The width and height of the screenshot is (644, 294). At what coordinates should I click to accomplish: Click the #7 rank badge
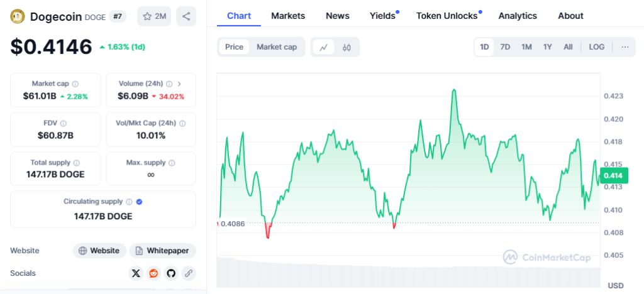pyautogui.click(x=118, y=17)
